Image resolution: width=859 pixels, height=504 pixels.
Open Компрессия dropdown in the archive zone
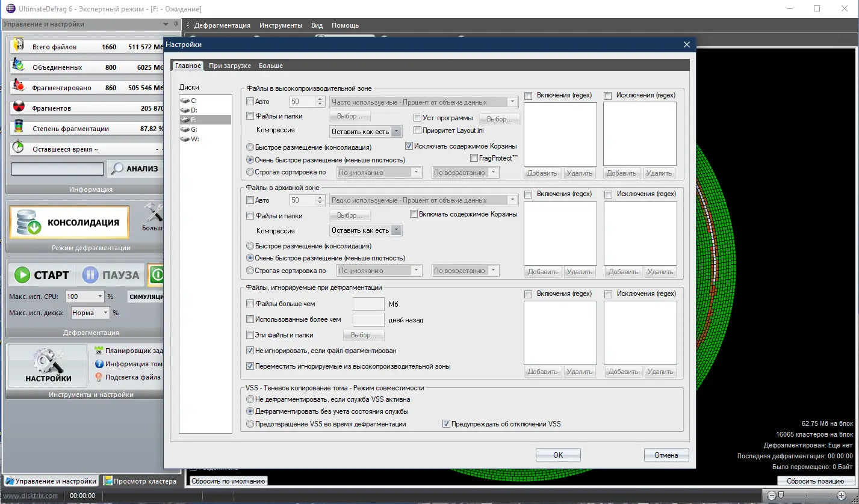coord(366,230)
